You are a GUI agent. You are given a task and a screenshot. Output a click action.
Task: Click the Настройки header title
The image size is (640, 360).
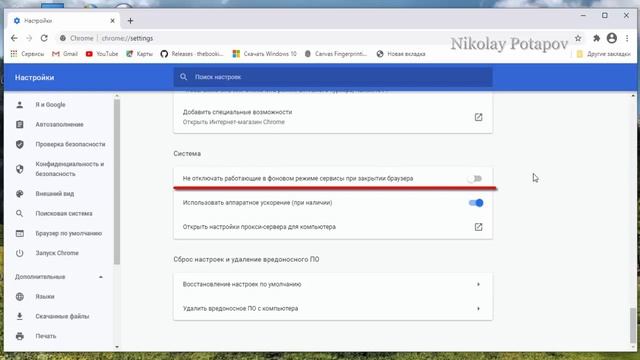34,77
